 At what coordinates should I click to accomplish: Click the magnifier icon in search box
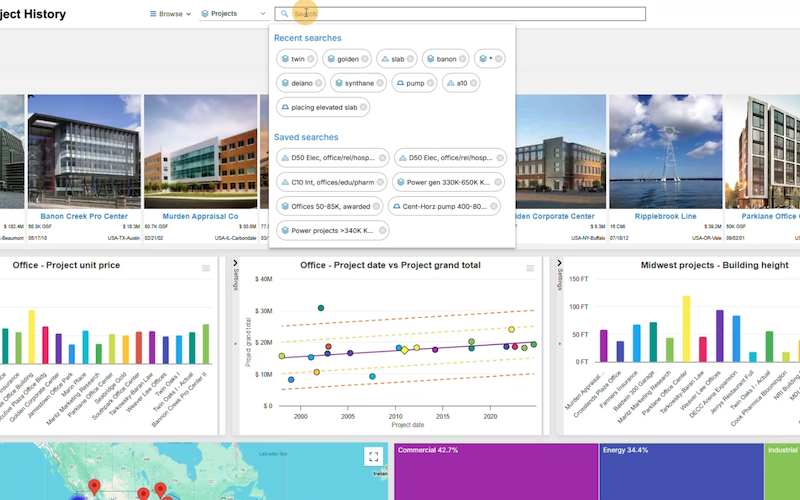coord(284,14)
